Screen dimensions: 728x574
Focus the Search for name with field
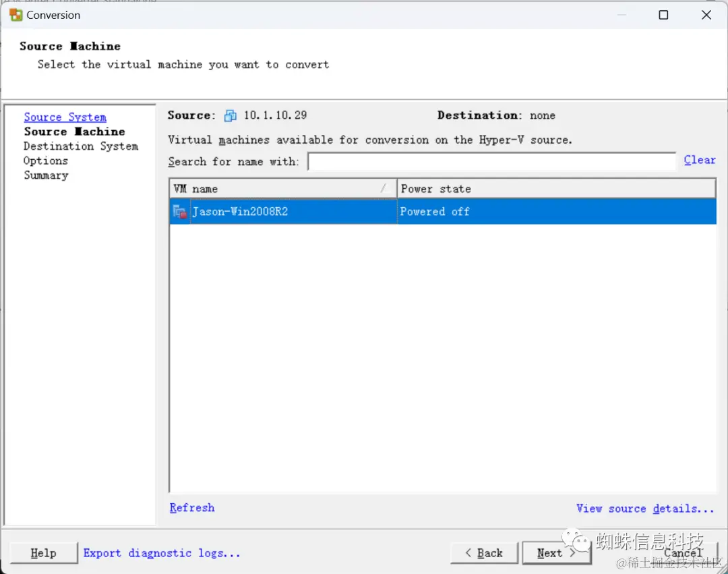click(491, 162)
